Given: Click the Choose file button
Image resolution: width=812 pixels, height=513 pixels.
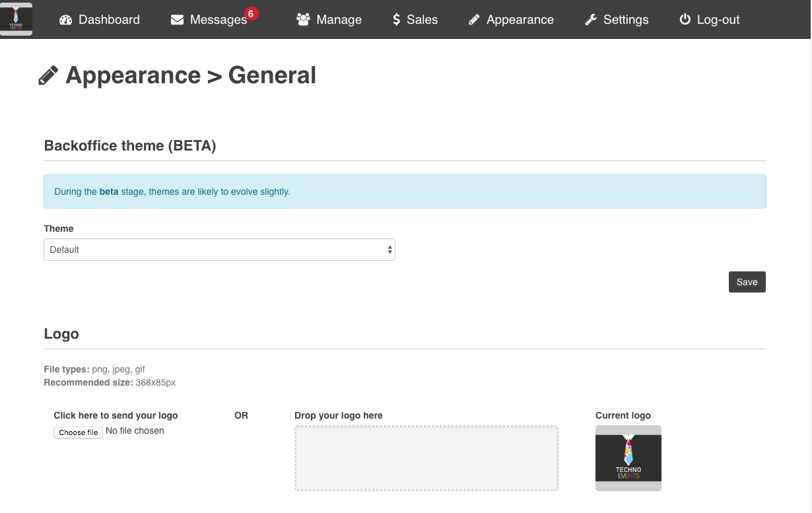Looking at the screenshot, I should 78,432.
